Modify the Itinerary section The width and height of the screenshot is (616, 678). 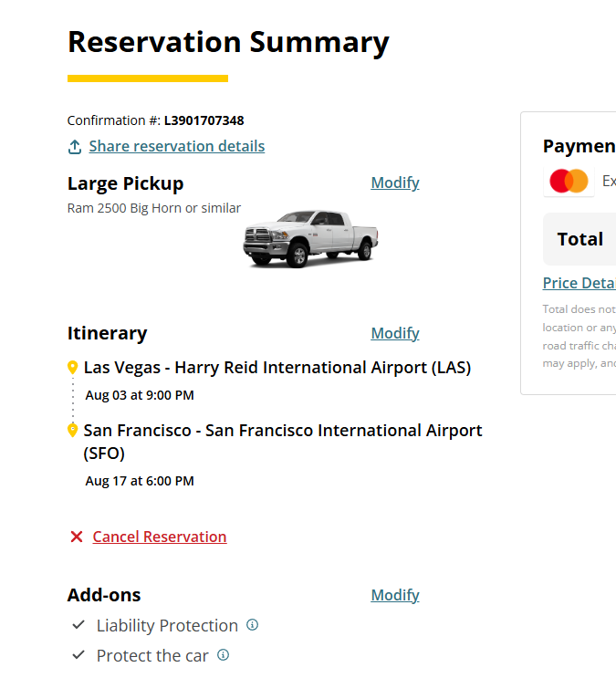click(x=394, y=333)
